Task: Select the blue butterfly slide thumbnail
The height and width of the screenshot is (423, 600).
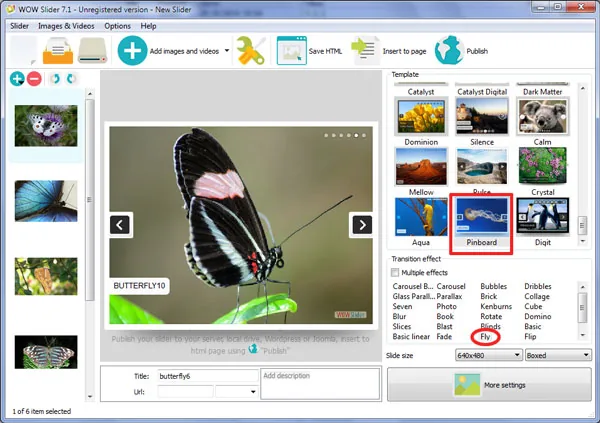Action: pos(46,201)
